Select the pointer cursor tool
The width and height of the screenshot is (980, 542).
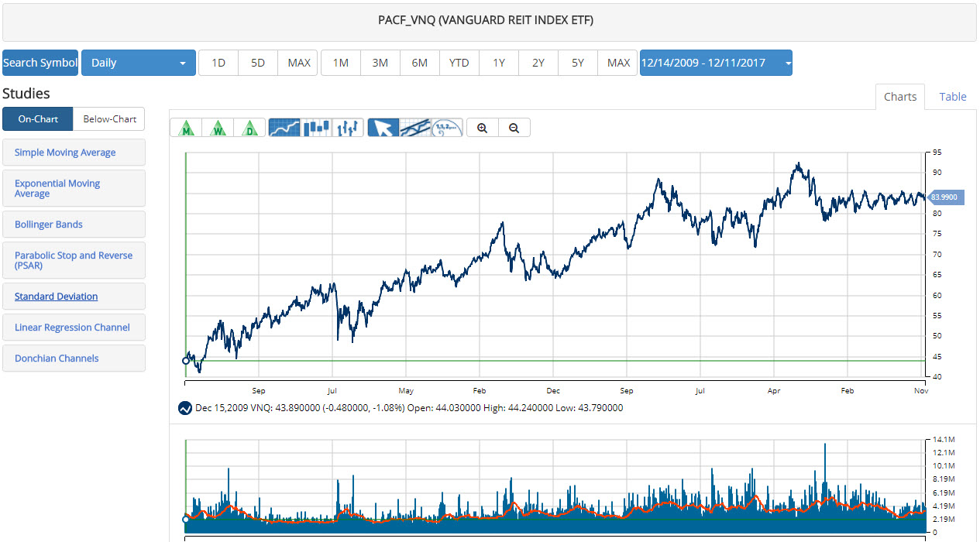tap(383, 128)
